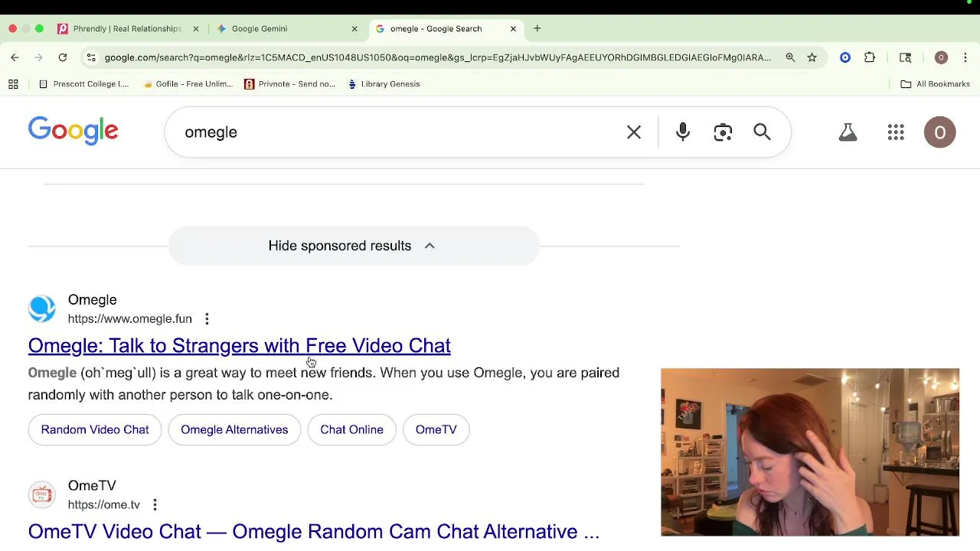This screenshot has width=980, height=551.
Task: Open the Google apps grid
Action: (896, 132)
